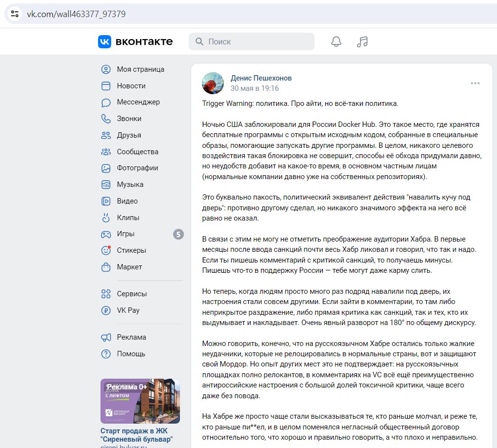This screenshot has width=497, height=448.
Task: Click the Моя страница profile icon
Action: click(106, 69)
